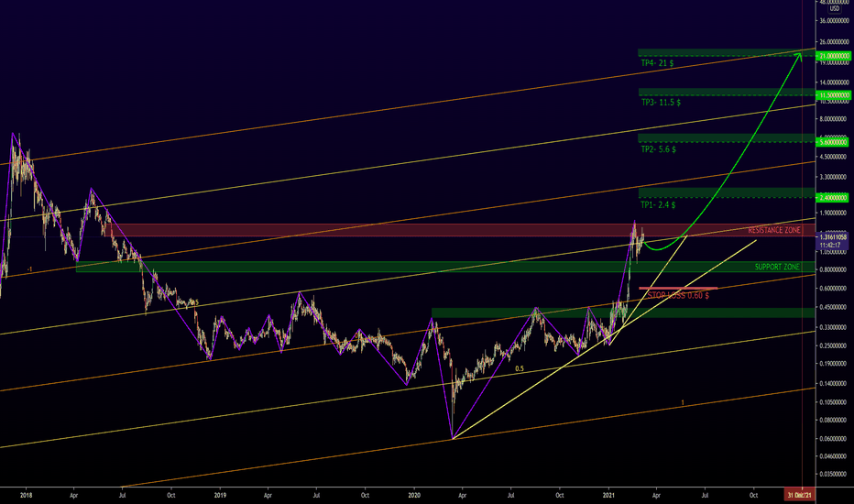Click the TP1- 2.4 $ target label
Image resolution: width=854 pixels, height=504 pixels.
[x=658, y=205]
